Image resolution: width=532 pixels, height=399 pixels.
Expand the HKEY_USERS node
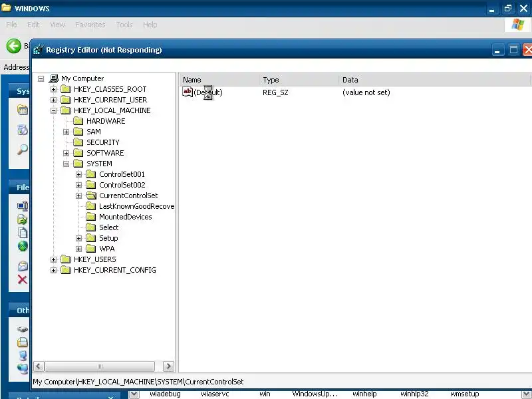[x=54, y=259]
